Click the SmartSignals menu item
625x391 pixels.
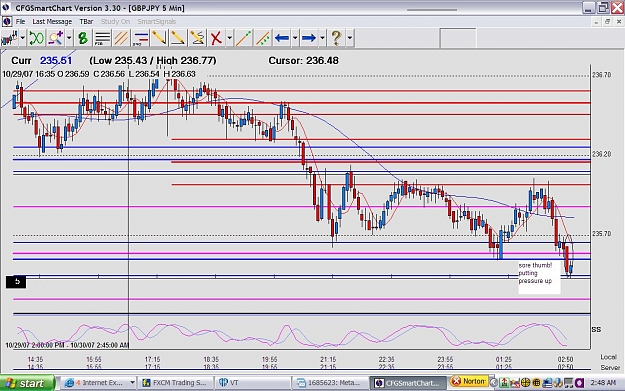pyautogui.click(x=157, y=22)
